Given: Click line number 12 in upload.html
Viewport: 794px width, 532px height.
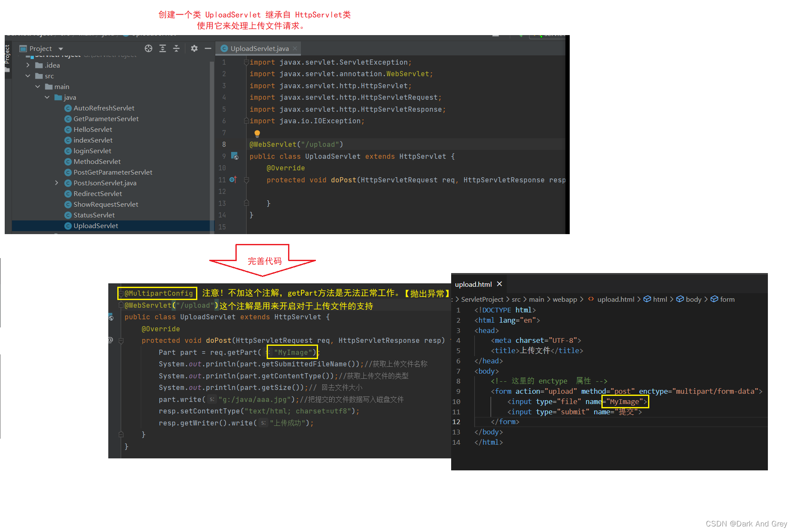Looking at the screenshot, I should (456, 422).
